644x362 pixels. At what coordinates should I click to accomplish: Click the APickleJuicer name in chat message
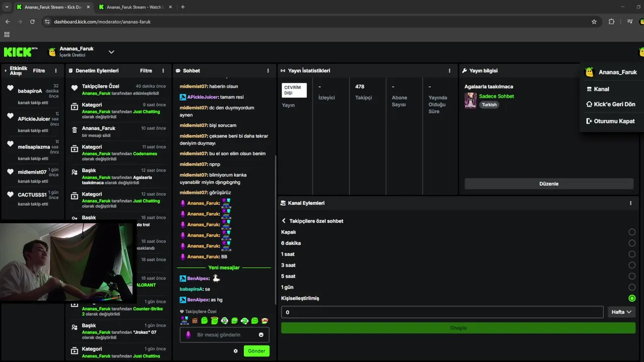point(203,97)
